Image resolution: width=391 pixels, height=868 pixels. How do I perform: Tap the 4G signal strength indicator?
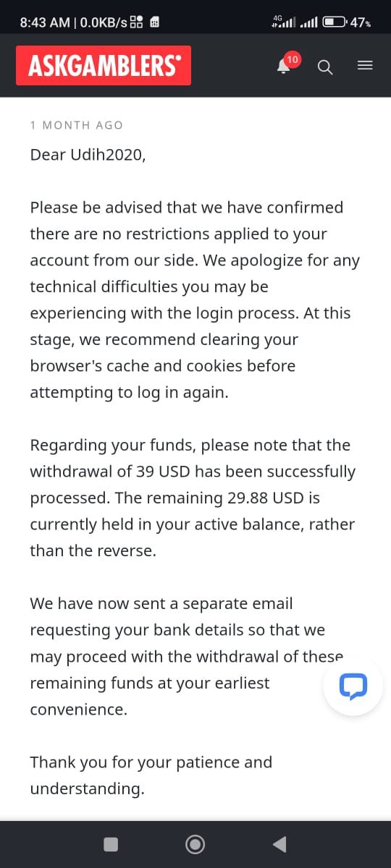284,22
